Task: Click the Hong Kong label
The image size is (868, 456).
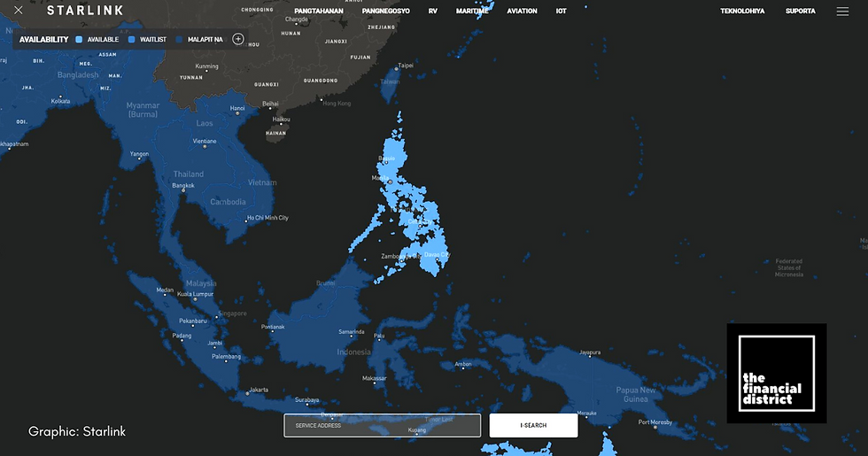Action: [x=337, y=104]
